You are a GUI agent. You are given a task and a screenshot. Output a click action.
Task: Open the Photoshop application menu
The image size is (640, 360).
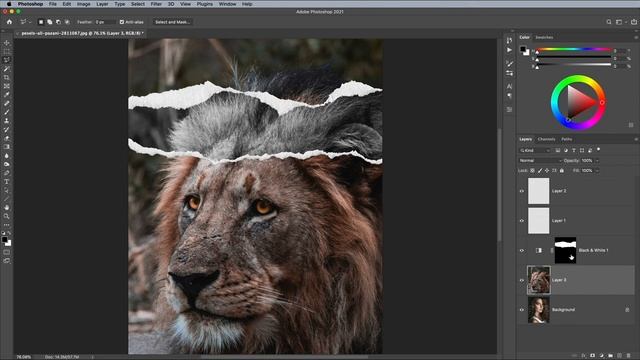click(31, 4)
